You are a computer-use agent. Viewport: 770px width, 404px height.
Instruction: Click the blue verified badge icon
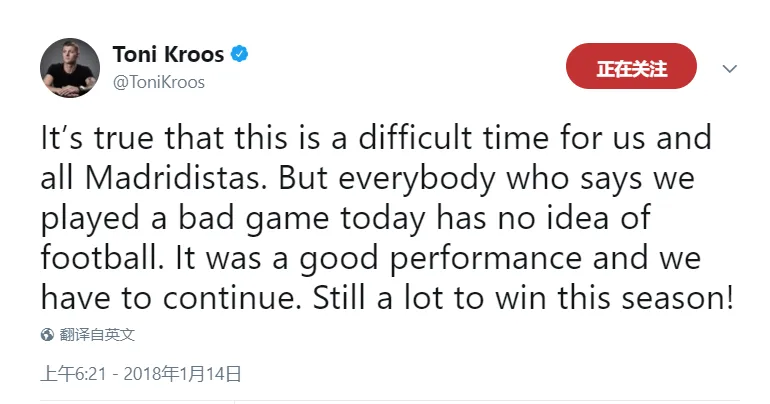239,54
